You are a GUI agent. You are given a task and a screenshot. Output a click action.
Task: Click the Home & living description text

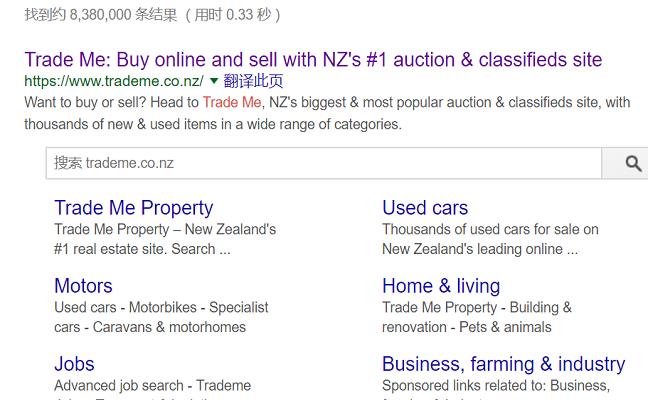click(x=476, y=317)
